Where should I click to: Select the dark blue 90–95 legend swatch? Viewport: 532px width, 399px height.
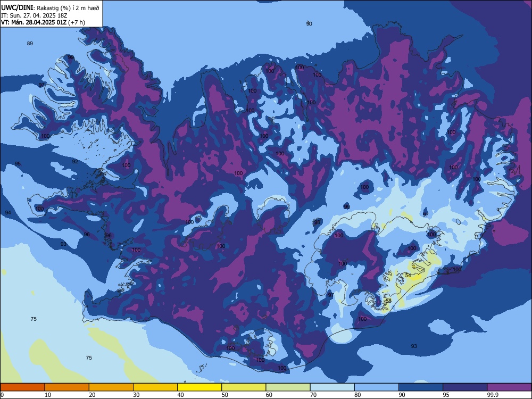click(x=421, y=387)
